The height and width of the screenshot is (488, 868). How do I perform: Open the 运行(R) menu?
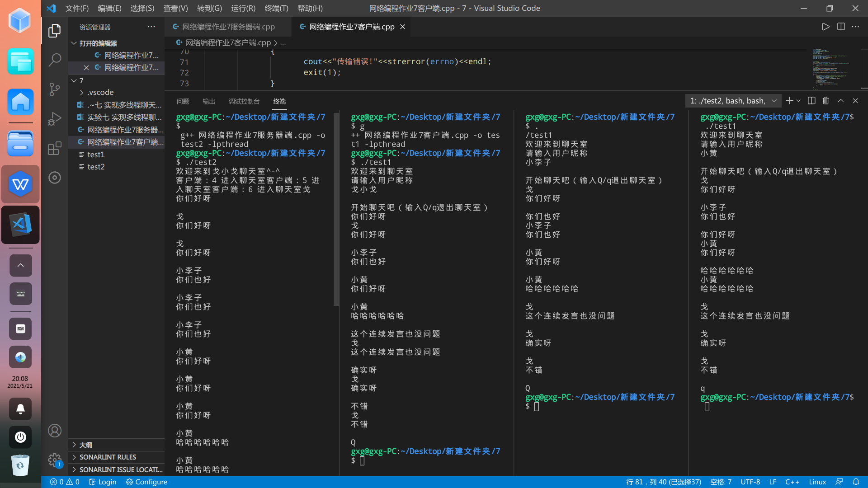coord(243,8)
